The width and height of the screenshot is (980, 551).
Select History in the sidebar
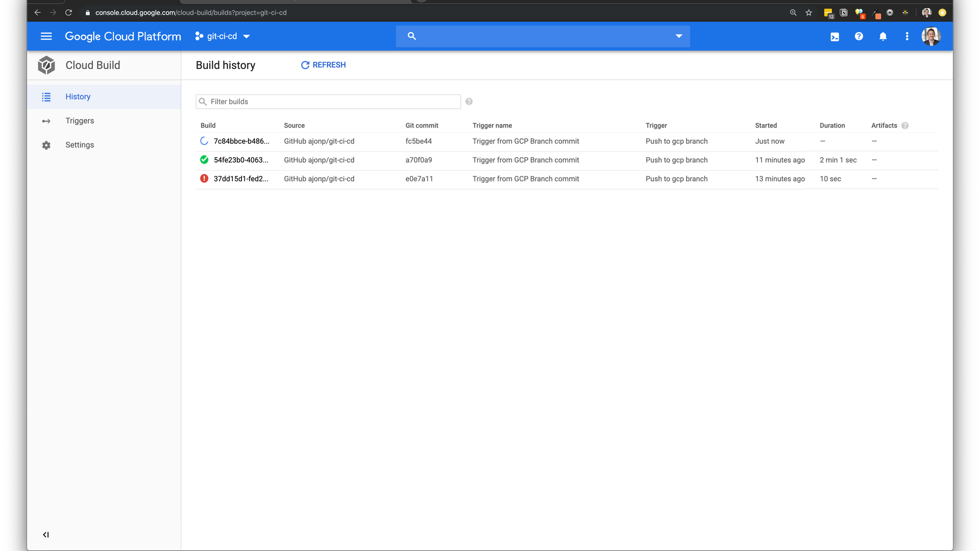(78, 97)
